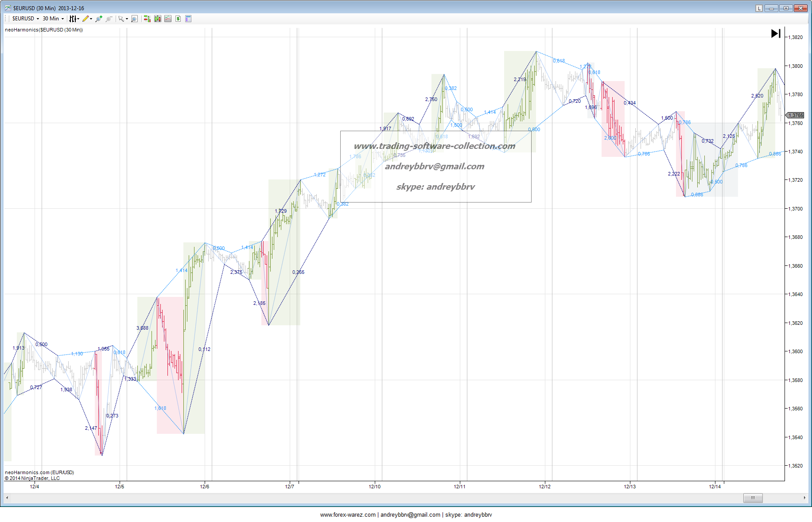Screen dimensions: 812x522
Task: Jump to latest bar with skip-to-end arrow
Action: [x=775, y=34]
